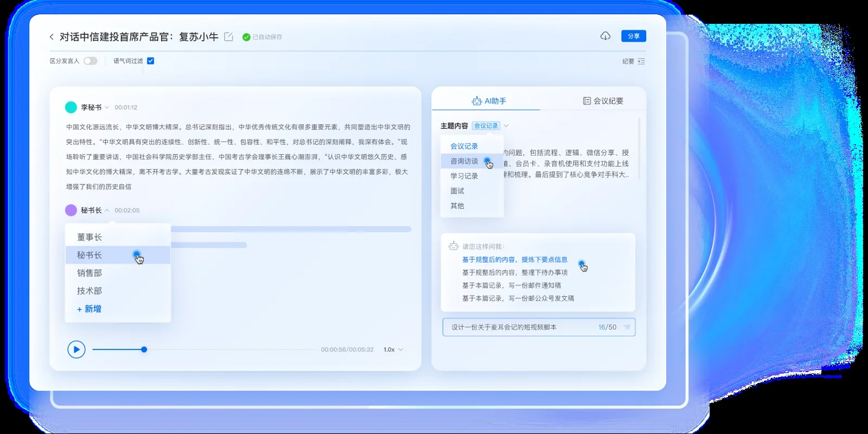Open the 李秘书 speaker dropdown
Screen dimensions: 868x434
point(107,107)
